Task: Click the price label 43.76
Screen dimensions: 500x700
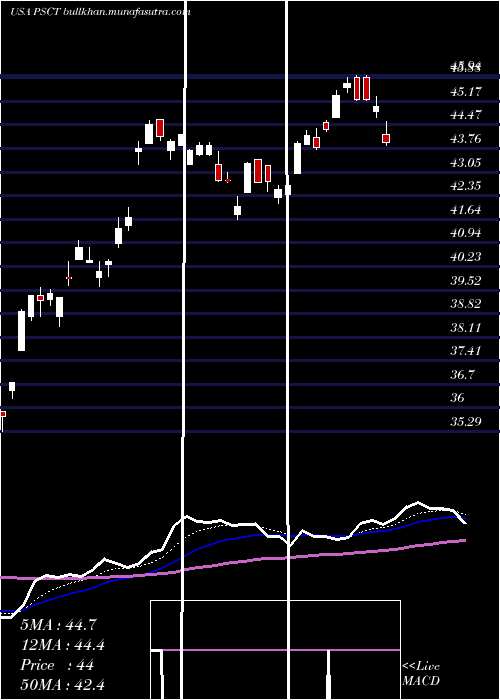Action: [466, 139]
